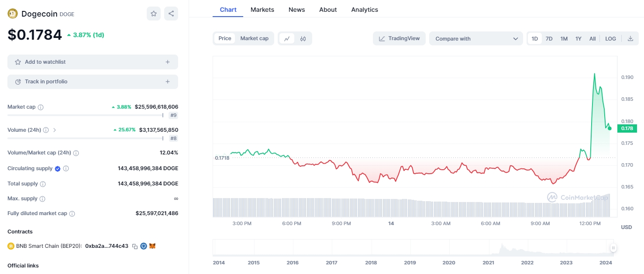Image resolution: width=644 pixels, height=274 pixels.
Task: Set the chart range to 1M
Action: click(564, 38)
